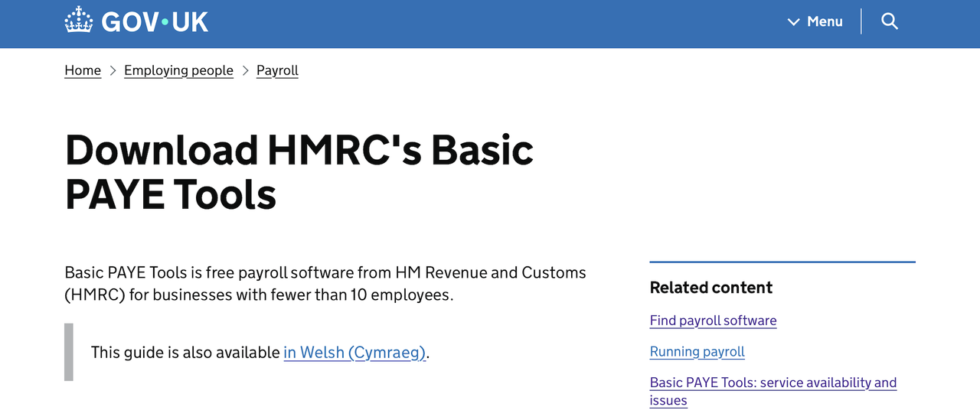This screenshot has height=420, width=980.
Task: Click the crown emblem in the GOV.UK logo
Action: 78,21
